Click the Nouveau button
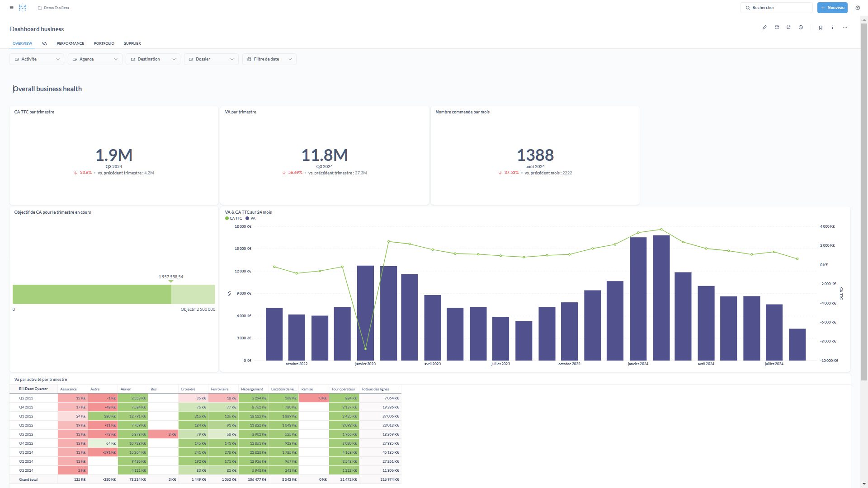868x488 pixels. (x=832, y=8)
